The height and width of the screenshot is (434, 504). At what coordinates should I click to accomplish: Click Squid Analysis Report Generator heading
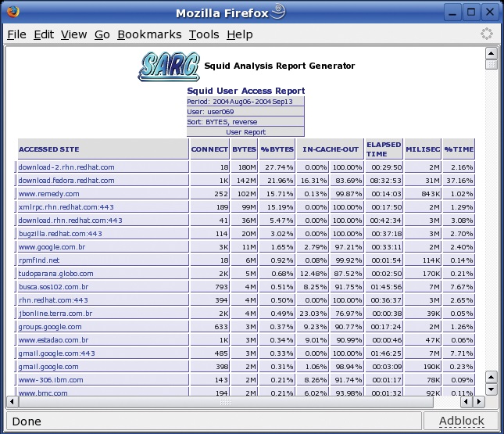[280, 66]
